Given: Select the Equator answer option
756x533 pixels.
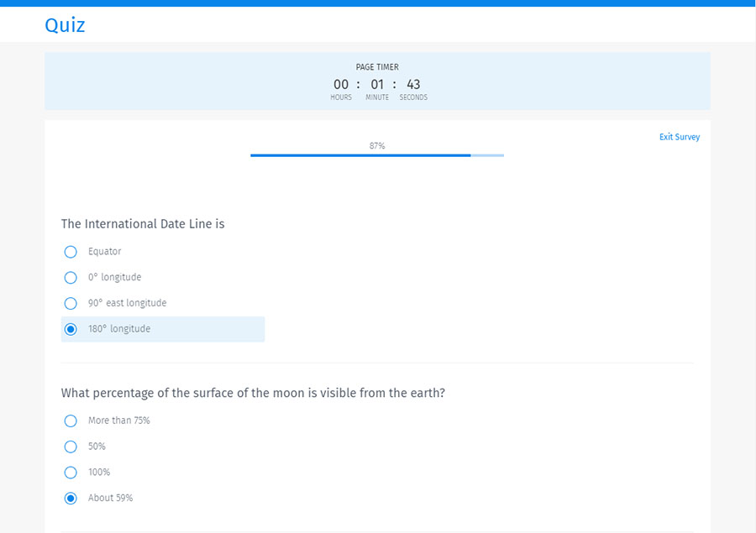Looking at the screenshot, I should (71, 252).
